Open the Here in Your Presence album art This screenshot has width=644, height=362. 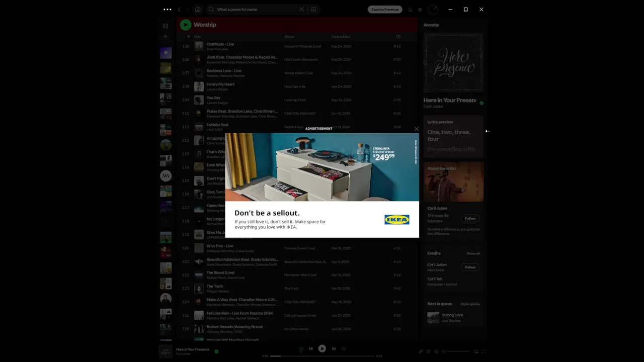(x=453, y=63)
